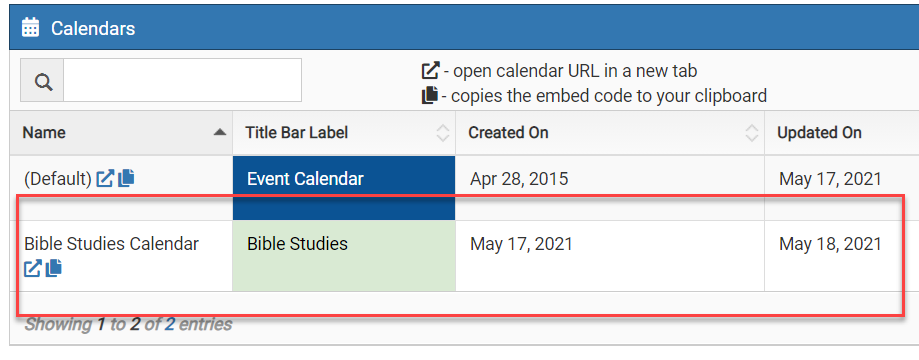Copy the Default calendar embed code
919x360 pixels.
tap(126, 178)
